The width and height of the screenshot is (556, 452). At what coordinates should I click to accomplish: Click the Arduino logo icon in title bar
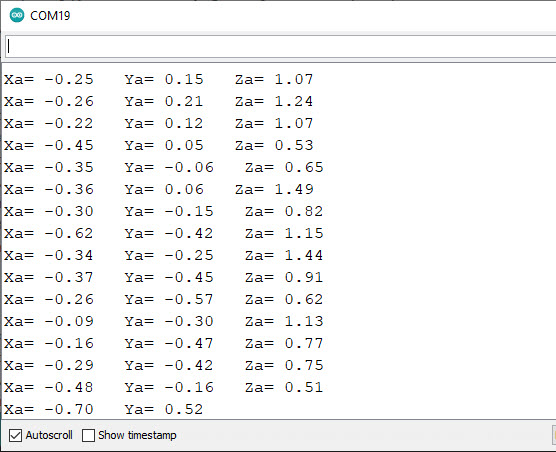pos(17,15)
